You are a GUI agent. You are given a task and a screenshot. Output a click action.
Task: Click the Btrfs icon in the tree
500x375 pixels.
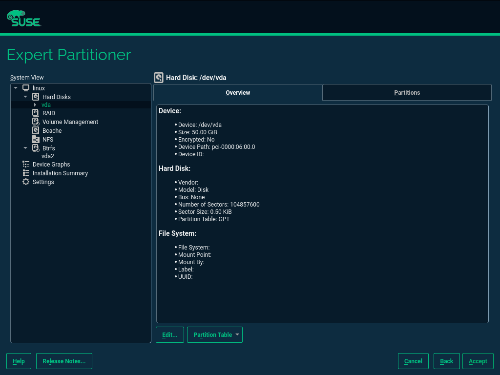[x=36, y=148]
